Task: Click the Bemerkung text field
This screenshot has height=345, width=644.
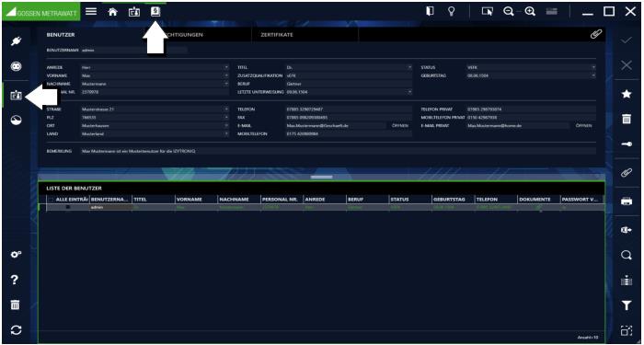Action: tap(338, 151)
